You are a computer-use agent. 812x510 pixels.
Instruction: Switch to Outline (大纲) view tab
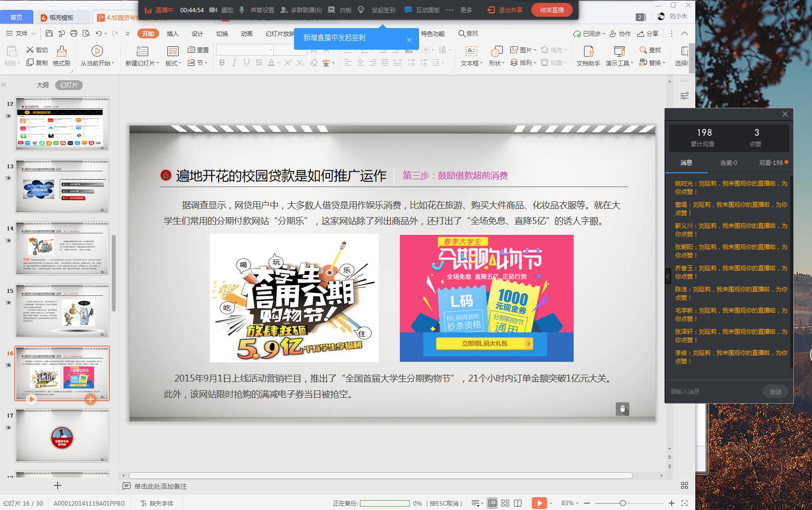click(42, 85)
